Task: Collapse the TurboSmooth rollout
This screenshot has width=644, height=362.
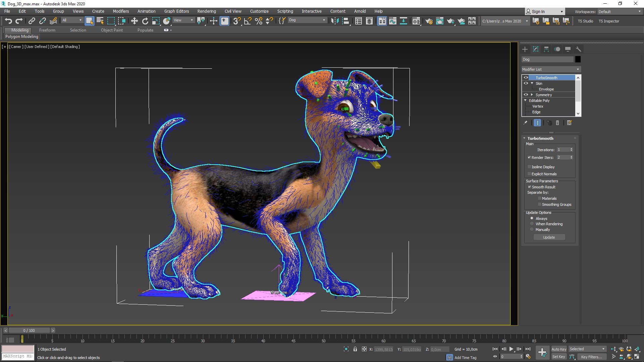Action: coord(524,138)
